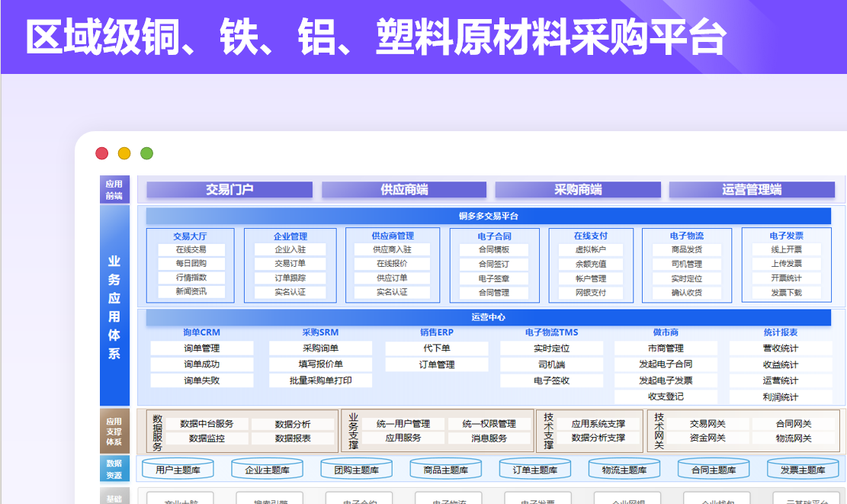The height and width of the screenshot is (504, 847).
Task: Click 网银支付 item
Action: pos(590,293)
